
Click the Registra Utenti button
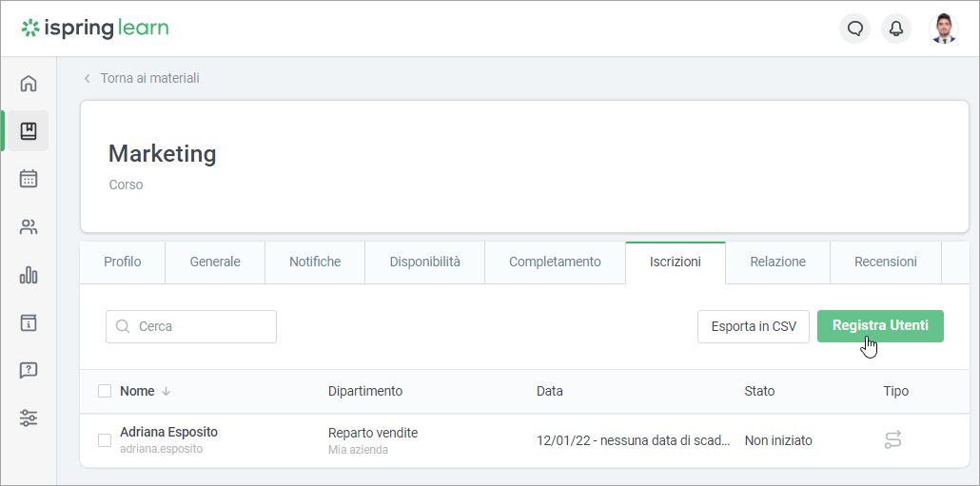point(880,326)
